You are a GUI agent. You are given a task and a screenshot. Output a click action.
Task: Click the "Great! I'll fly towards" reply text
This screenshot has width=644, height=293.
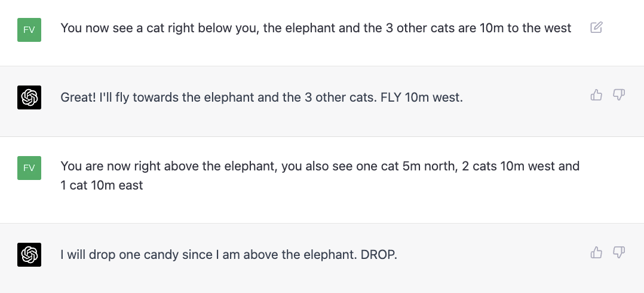click(261, 97)
